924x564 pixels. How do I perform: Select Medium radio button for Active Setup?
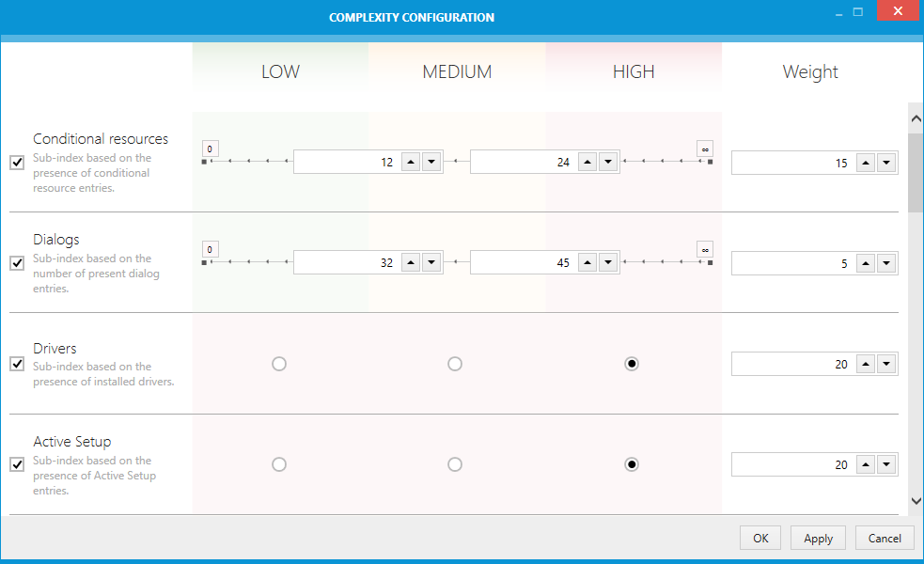(x=455, y=463)
